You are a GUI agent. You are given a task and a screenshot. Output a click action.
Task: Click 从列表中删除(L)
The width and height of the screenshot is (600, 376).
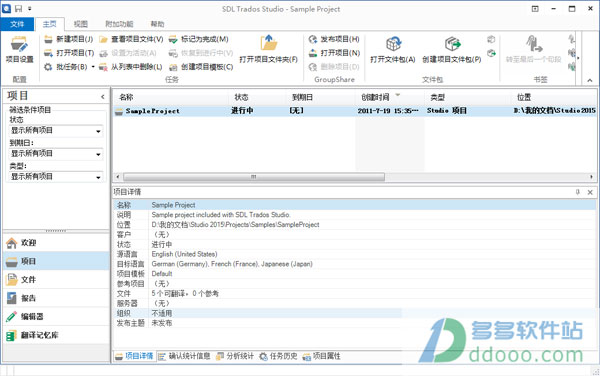tap(130, 67)
